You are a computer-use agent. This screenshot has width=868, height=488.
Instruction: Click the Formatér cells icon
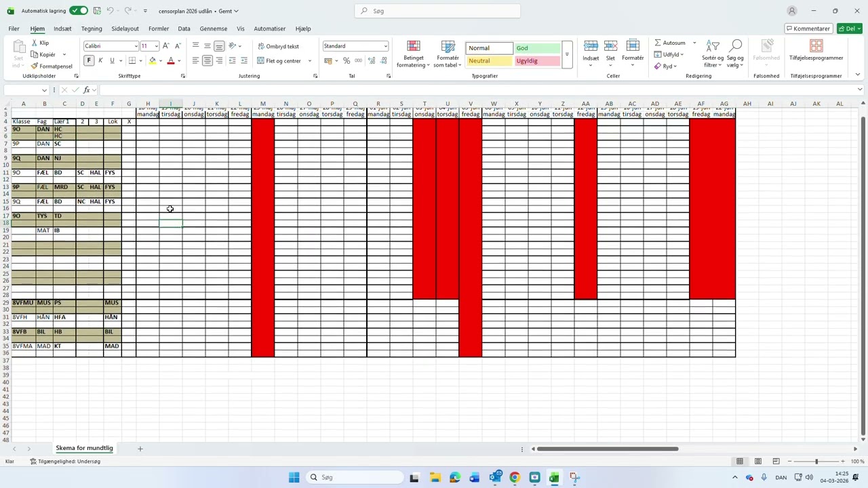[x=633, y=46]
